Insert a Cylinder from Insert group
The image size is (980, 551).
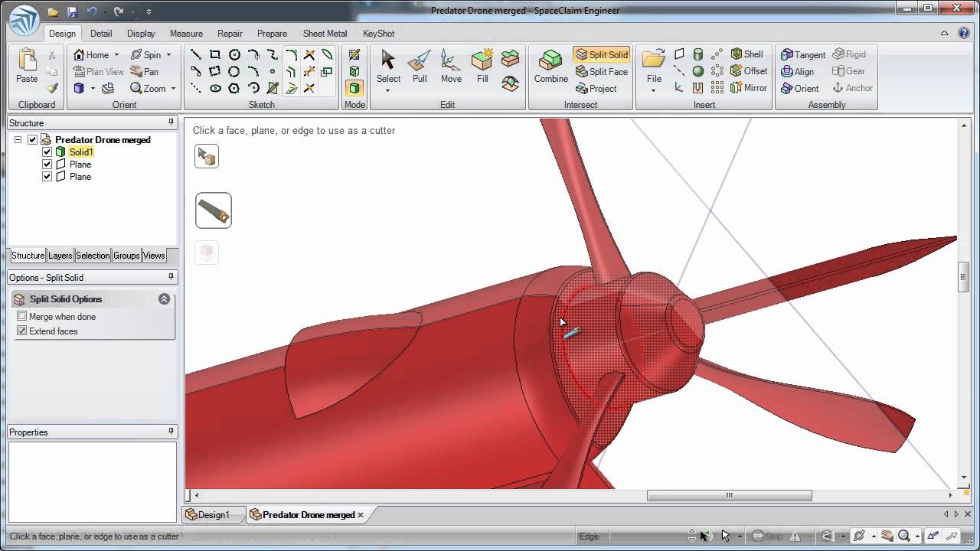pyautogui.click(x=697, y=54)
